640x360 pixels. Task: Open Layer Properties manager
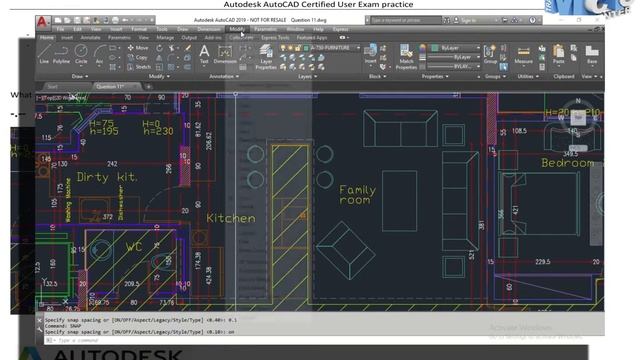coord(266,57)
